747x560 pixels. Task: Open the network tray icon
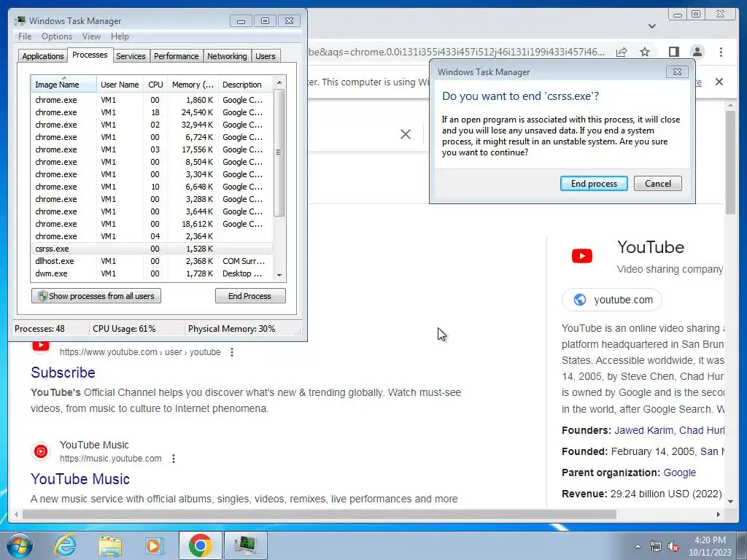click(656, 546)
